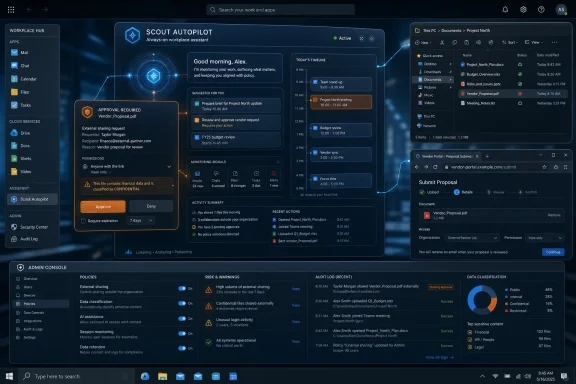This screenshot has height=384, width=576.
Task: Click the Type here to search taskbar box
Action: [x=76, y=376]
